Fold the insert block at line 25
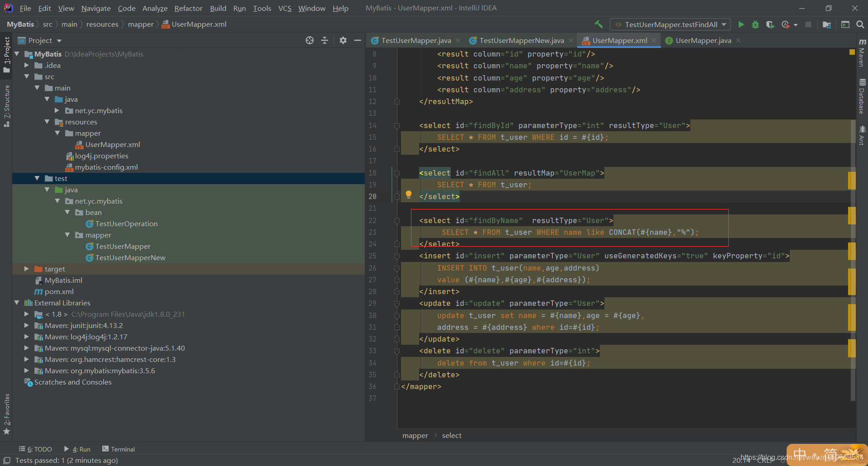This screenshot has height=466, width=868. pos(397,256)
